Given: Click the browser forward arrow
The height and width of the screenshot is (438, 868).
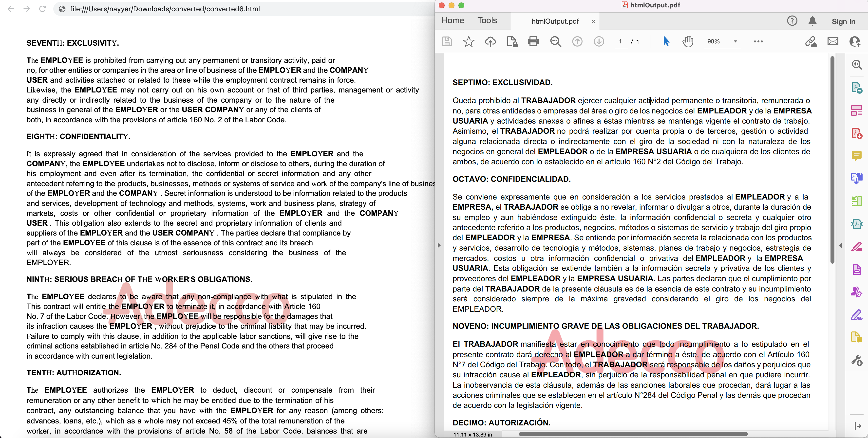Looking at the screenshot, I should pos(27,9).
